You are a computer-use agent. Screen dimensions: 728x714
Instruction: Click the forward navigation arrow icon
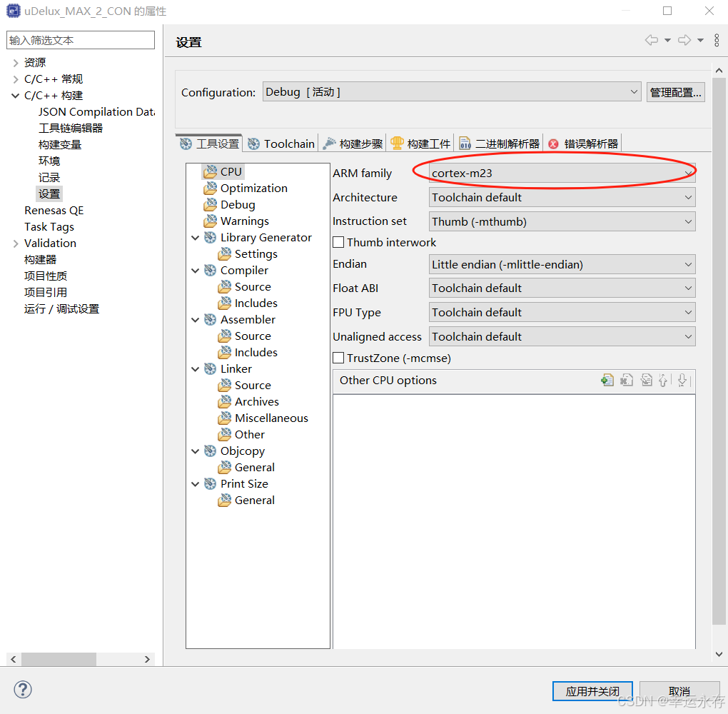click(684, 40)
